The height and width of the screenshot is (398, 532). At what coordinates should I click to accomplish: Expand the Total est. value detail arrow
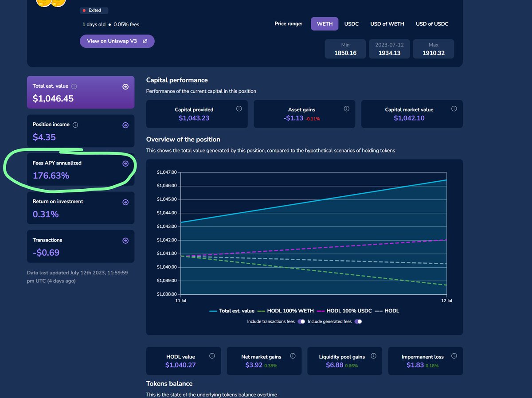pos(125,86)
